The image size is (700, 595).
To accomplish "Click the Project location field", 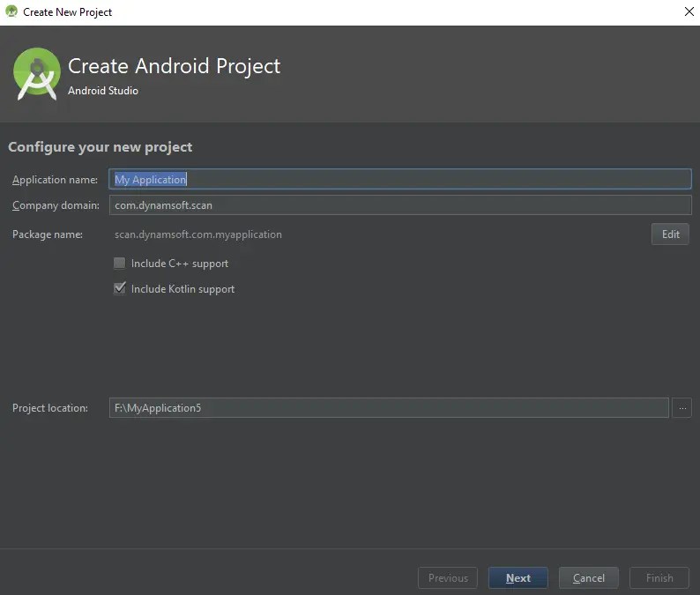I will point(389,408).
